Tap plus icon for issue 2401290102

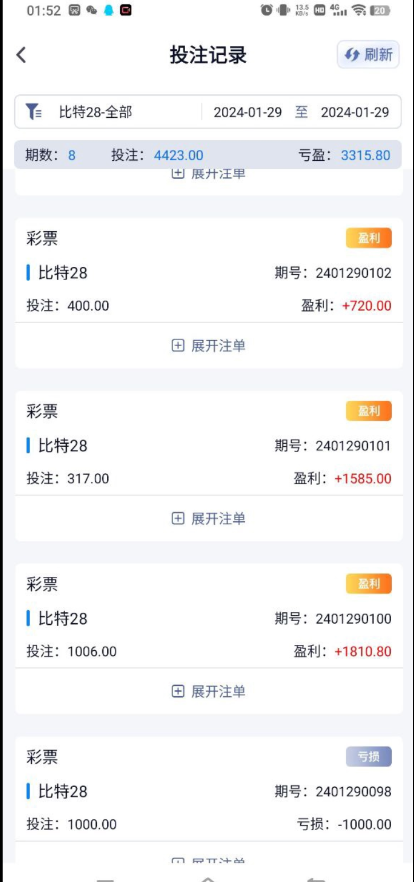pyautogui.click(x=178, y=345)
